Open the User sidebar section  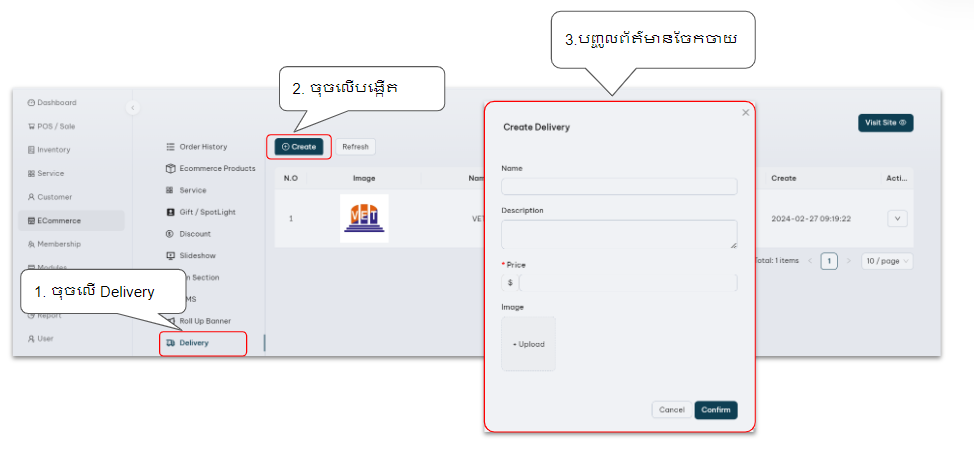pyautogui.click(x=45, y=339)
